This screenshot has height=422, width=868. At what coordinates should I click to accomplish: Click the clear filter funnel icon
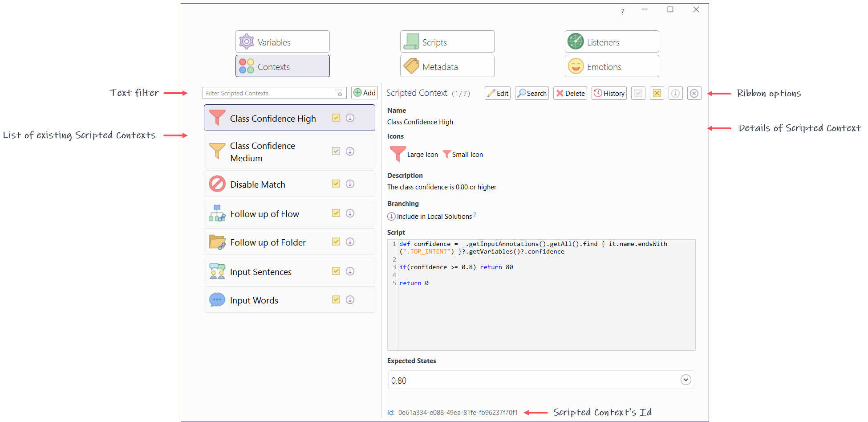339,93
